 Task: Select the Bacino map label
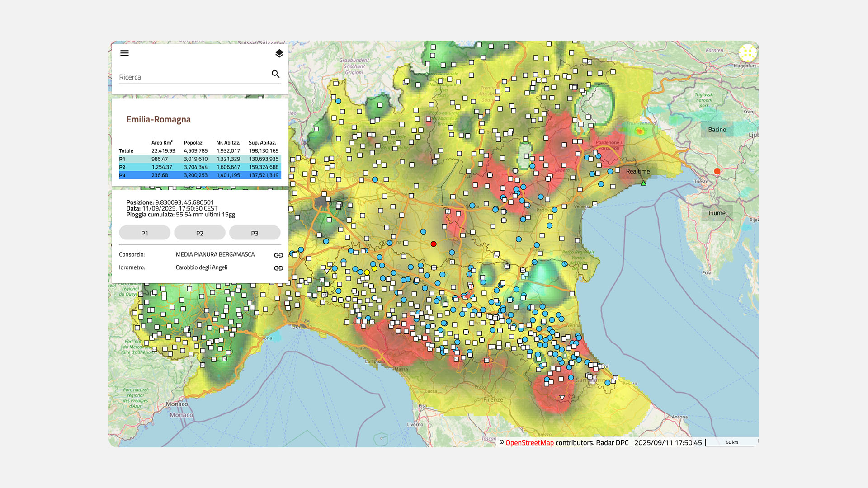(717, 130)
